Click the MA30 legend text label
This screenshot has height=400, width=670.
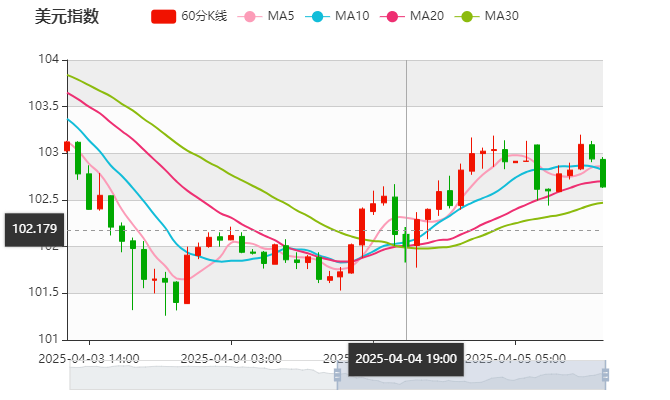(501, 17)
